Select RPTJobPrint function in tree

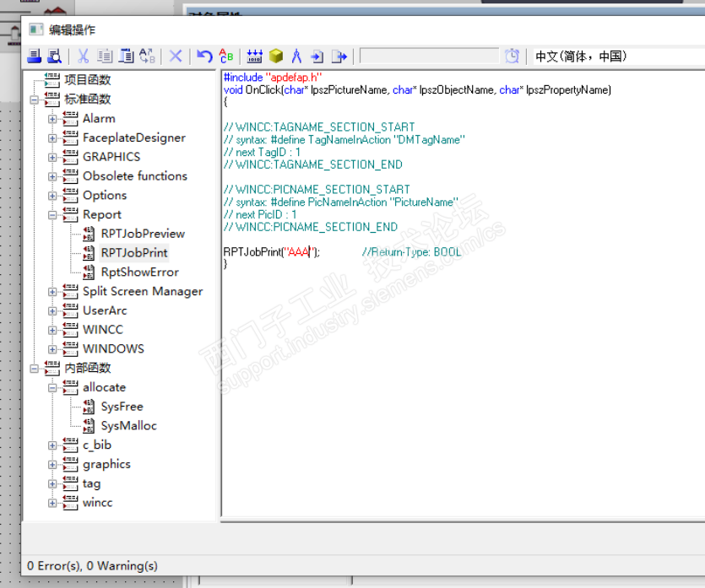(134, 253)
